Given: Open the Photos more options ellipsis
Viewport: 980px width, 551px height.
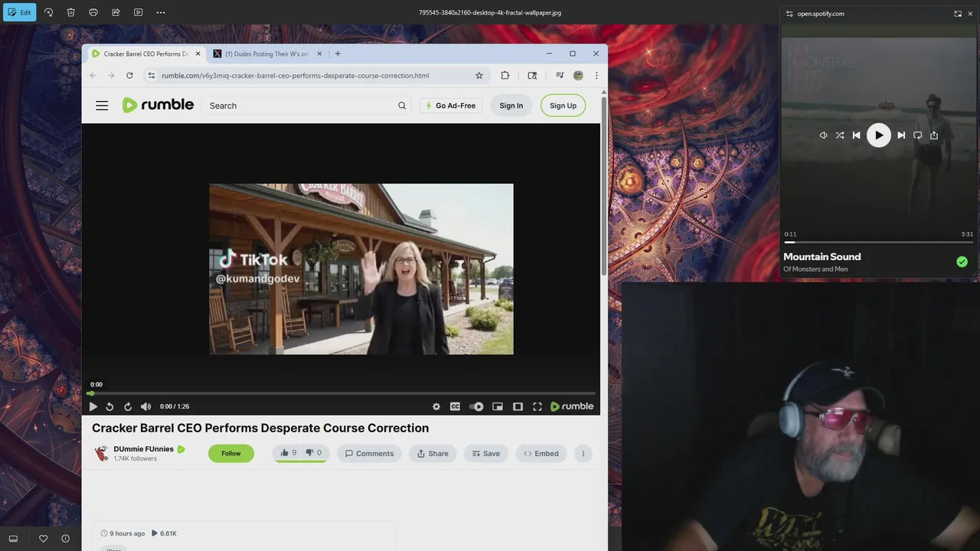Looking at the screenshot, I should (x=160, y=12).
